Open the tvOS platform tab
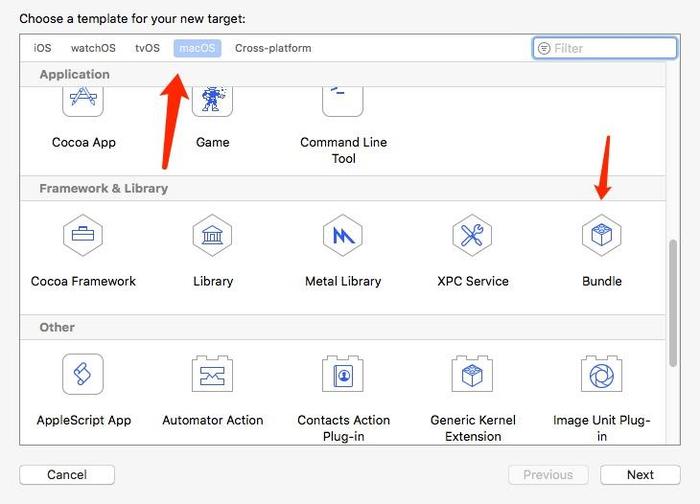 pyautogui.click(x=147, y=48)
